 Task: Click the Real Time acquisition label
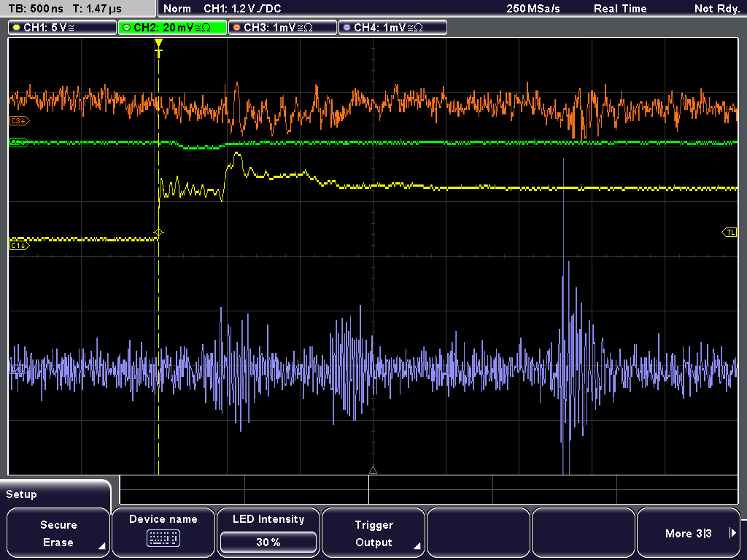pyautogui.click(x=620, y=9)
